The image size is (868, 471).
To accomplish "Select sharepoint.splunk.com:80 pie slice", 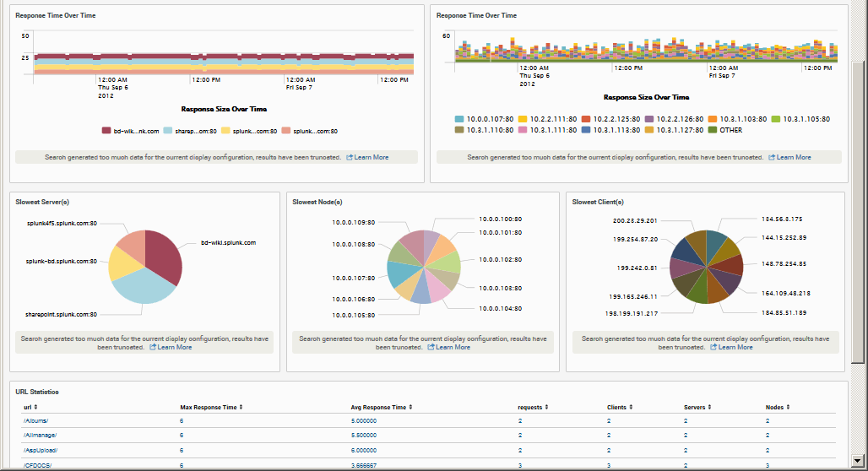I will click(143, 287).
